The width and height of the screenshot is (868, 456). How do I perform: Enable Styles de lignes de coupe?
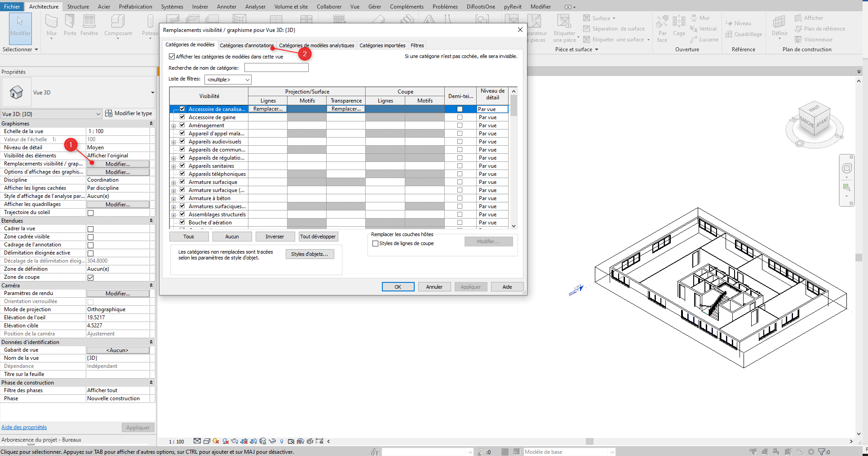[376, 244]
